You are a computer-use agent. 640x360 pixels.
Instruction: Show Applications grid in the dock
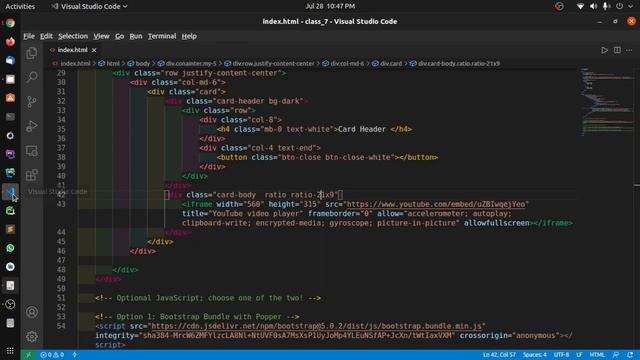click(x=10, y=351)
